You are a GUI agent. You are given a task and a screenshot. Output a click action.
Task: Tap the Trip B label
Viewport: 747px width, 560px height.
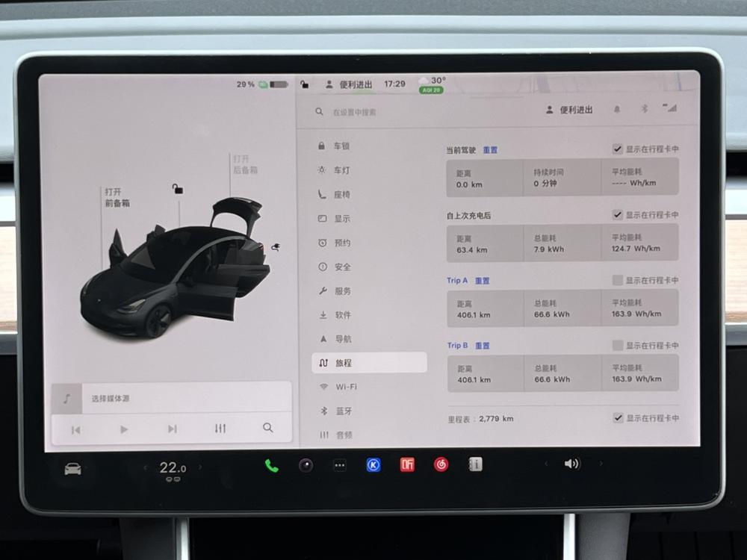coord(457,345)
